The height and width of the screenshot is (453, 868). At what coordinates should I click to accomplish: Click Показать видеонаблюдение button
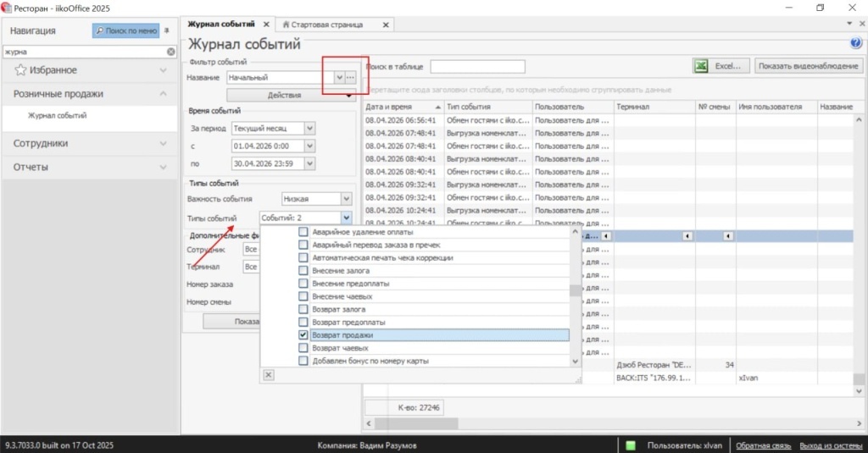point(808,66)
